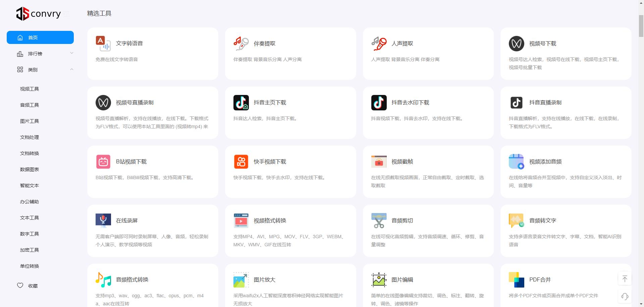Click the 在线录屏 screen-recording microphone icon
Image resolution: width=644 pixels, height=307 pixels.
pyautogui.click(x=103, y=221)
